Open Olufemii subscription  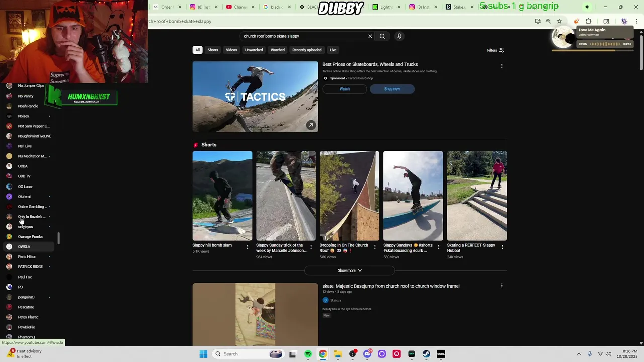(x=28, y=197)
